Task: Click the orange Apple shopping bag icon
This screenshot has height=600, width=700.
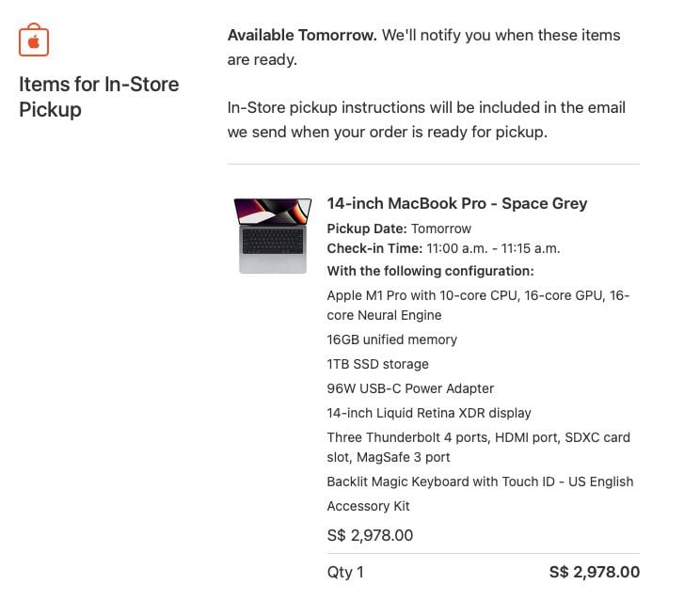Action: [x=34, y=39]
